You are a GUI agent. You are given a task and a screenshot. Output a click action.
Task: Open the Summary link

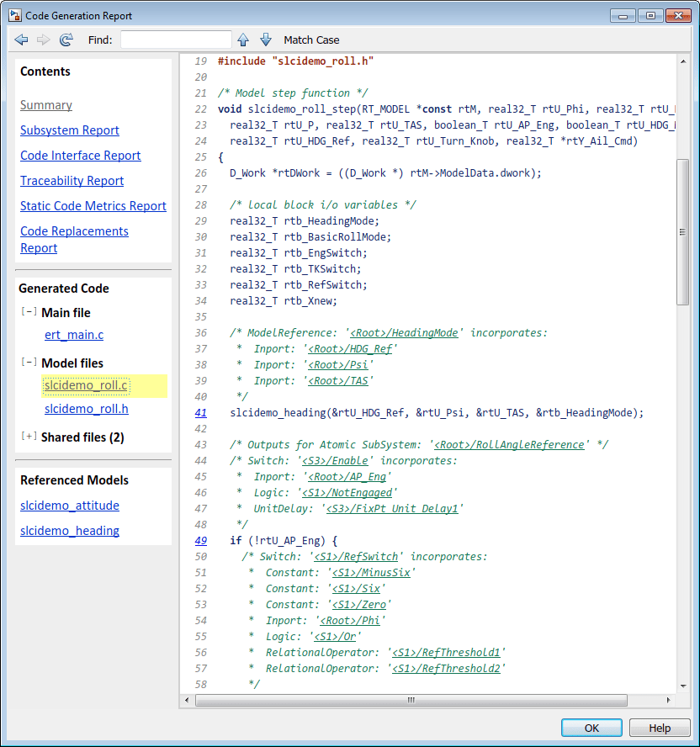46,105
